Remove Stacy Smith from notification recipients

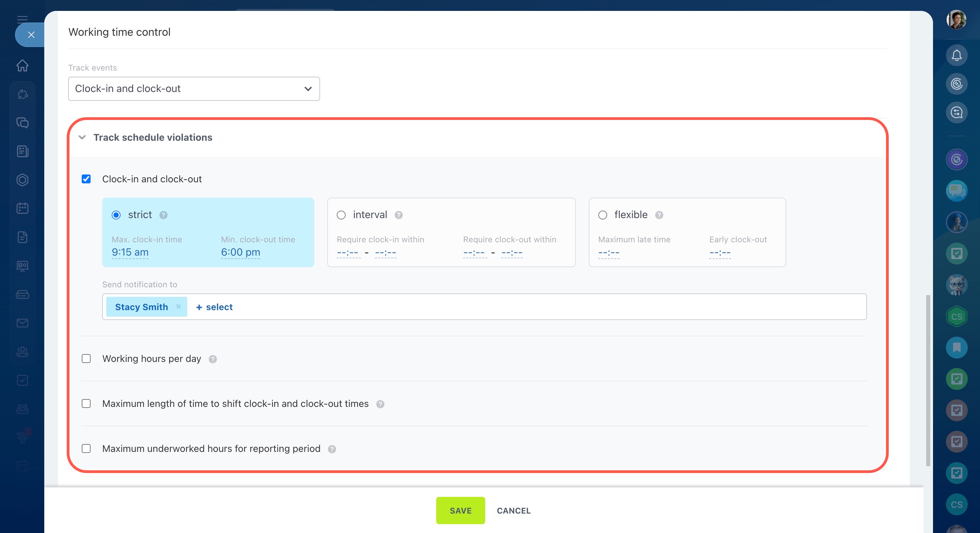(x=178, y=306)
